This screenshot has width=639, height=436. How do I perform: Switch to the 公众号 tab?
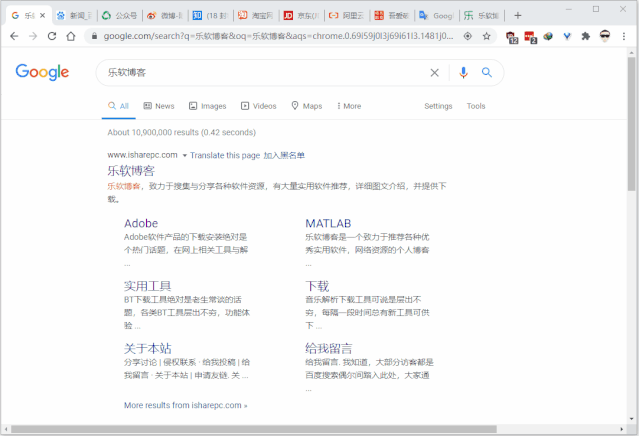click(x=119, y=15)
